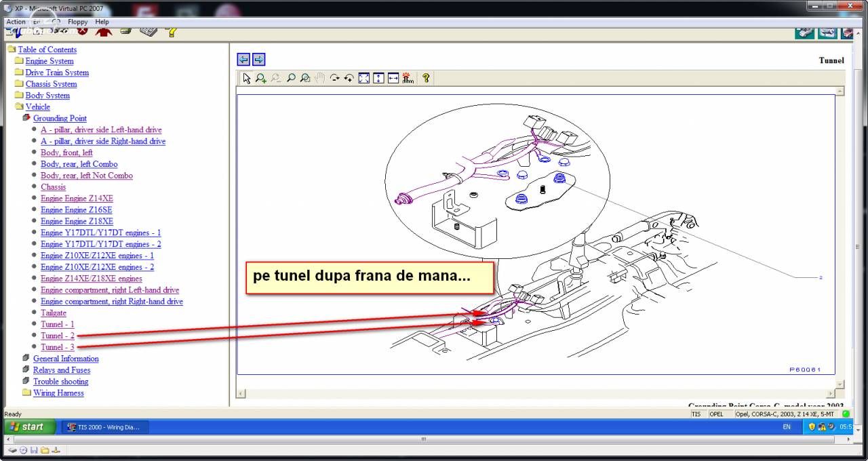Open Engine compartment, right Right-hand drive
The width and height of the screenshot is (868, 461).
112,302
